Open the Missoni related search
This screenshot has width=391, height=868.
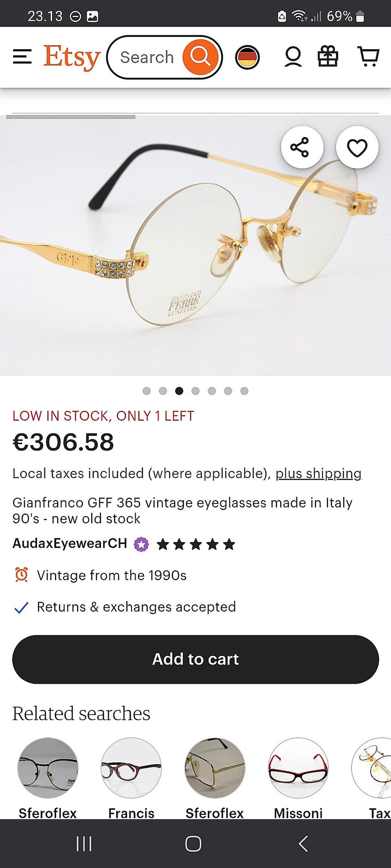pyautogui.click(x=298, y=768)
